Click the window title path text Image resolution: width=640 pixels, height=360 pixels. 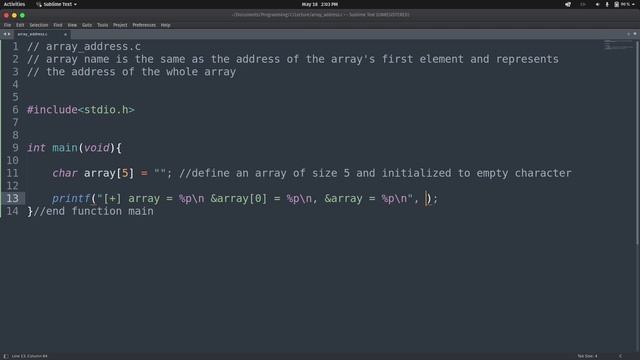[320, 15]
